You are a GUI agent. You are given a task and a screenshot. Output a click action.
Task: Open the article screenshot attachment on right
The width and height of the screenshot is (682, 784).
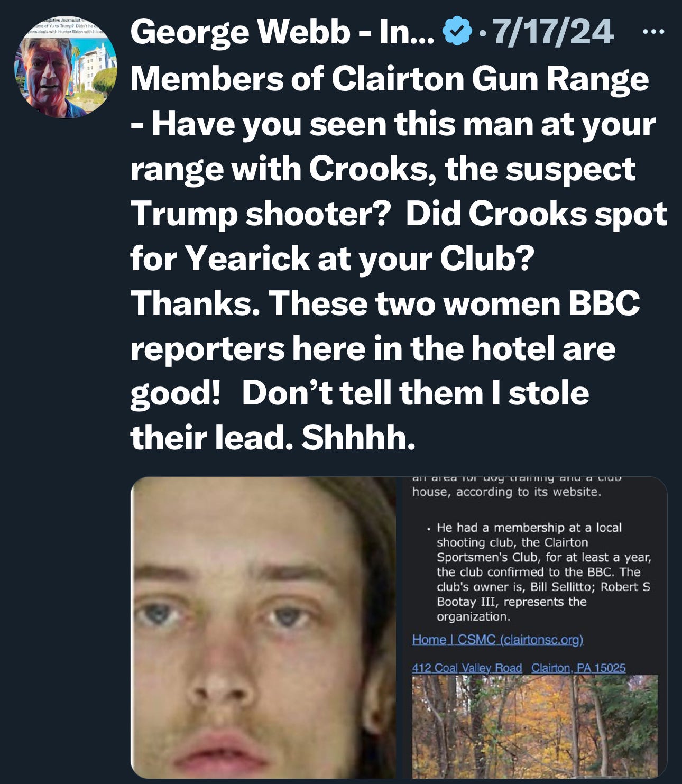[534, 627]
